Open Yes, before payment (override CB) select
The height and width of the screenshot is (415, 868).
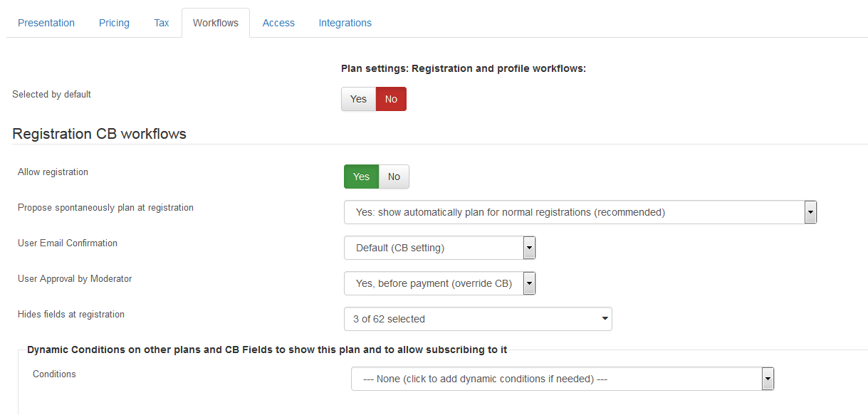[x=439, y=283]
